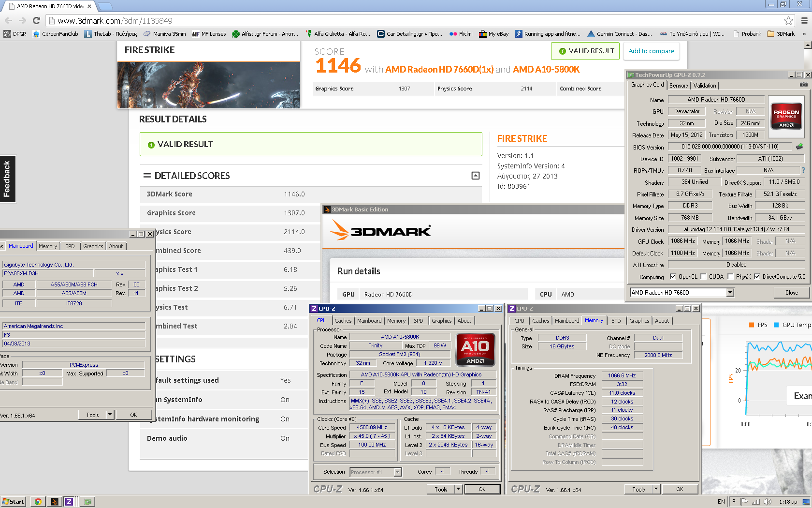Collapse Detailed Scores section icon

476,176
